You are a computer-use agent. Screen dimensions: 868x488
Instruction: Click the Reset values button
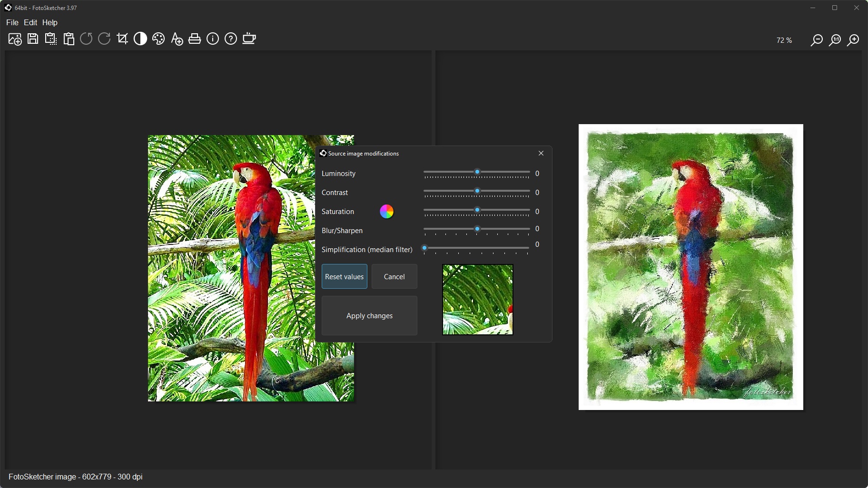345,276
